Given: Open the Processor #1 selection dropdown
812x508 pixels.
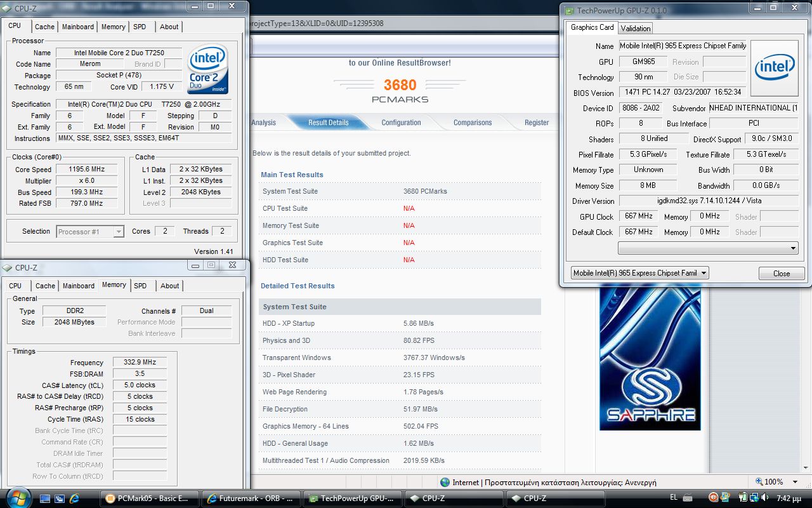Looking at the screenshot, I should [90, 232].
